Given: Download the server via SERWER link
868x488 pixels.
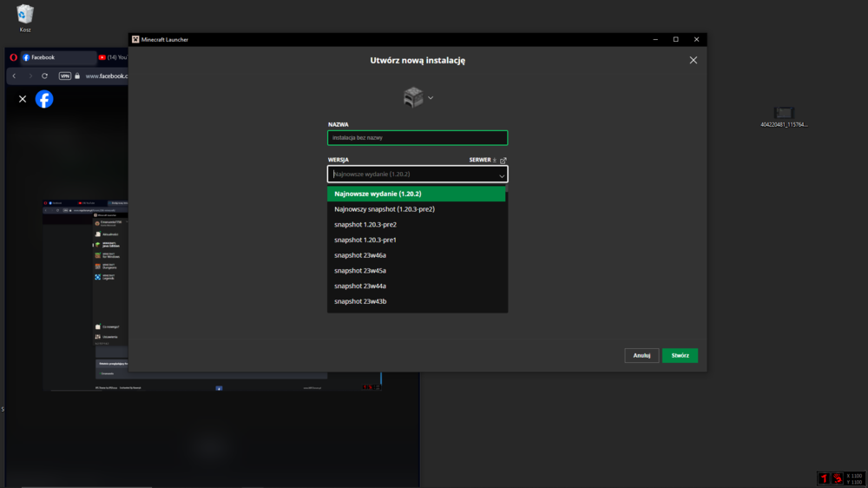Looking at the screenshot, I should click(x=483, y=160).
